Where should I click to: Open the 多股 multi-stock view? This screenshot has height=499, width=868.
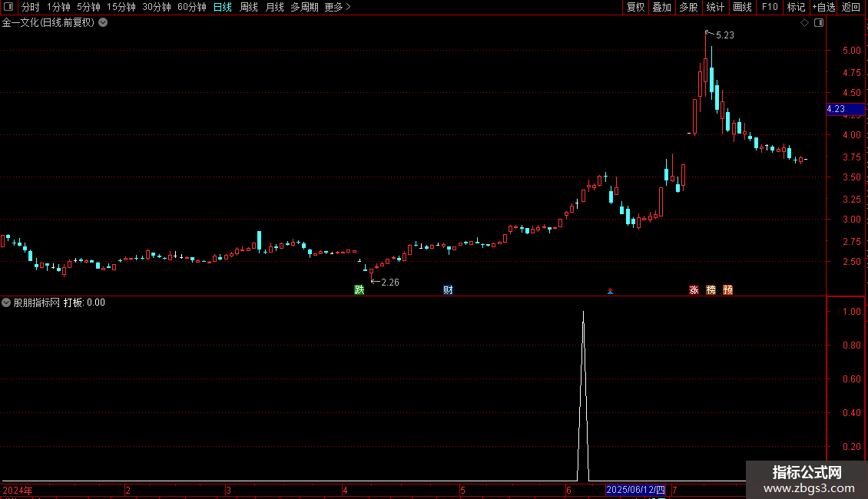coord(688,7)
